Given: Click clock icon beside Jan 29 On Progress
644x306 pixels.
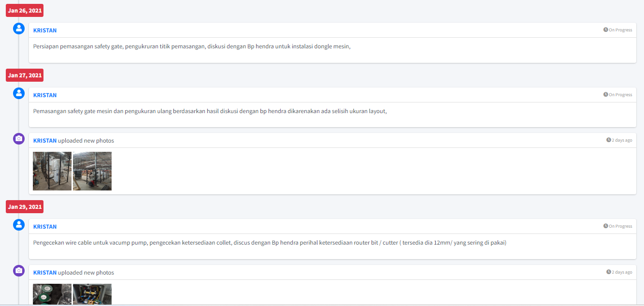Looking at the screenshot, I should click(605, 226).
